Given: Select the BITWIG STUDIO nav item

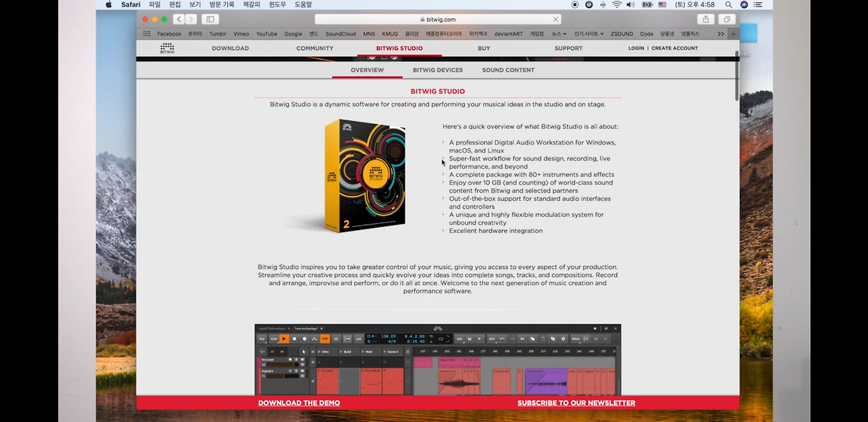Looking at the screenshot, I should (x=399, y=48).
